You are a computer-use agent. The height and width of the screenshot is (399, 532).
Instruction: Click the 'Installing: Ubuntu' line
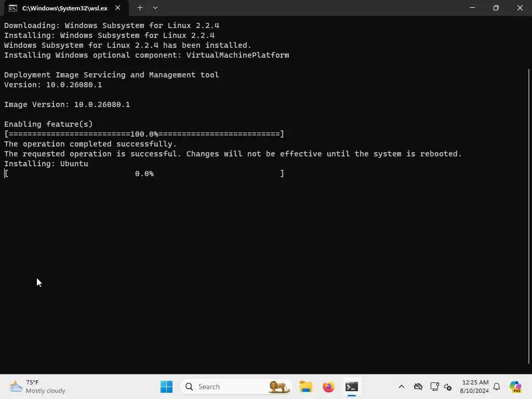[46, 164]
